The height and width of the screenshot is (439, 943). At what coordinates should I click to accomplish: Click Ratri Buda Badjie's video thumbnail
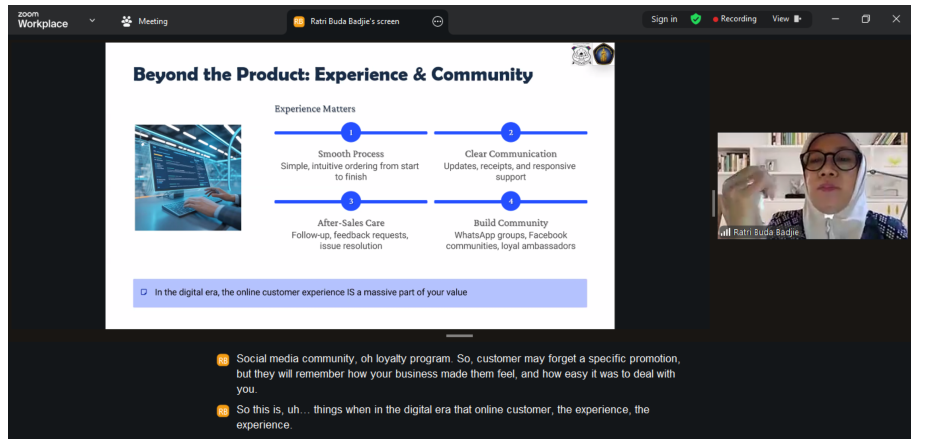point(811,185)
